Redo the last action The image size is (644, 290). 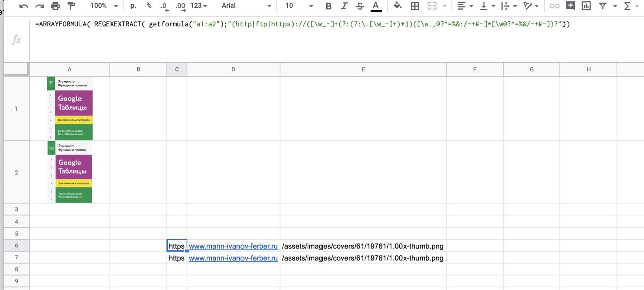point(40,6)
